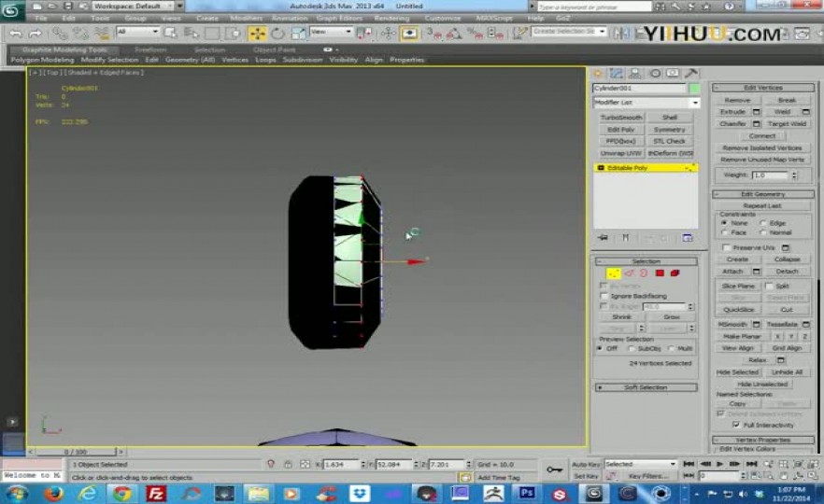Open Extrude settings box icon
824x504 pixels.
[x=756, y=112]
